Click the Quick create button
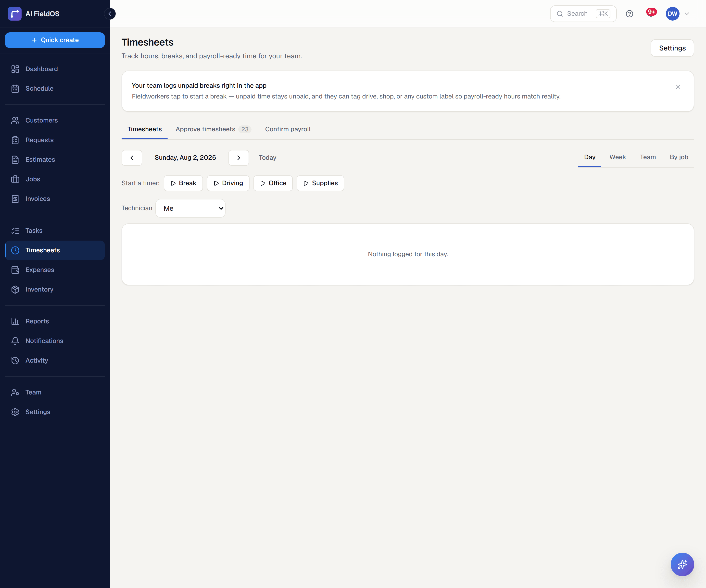Screen dimensions: 706x588 [x=55, y=40]
